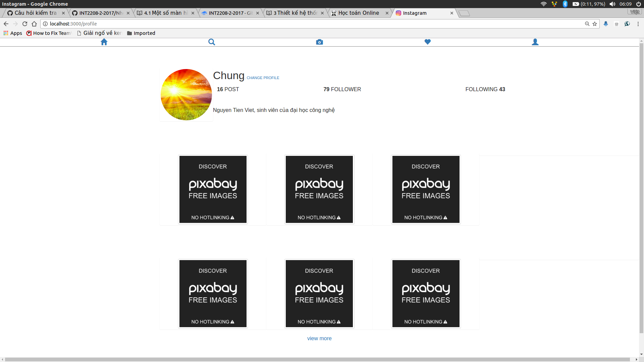Switch to the Câu hỏi kiểm tra tab
The image size is (644, 362).
36,13
